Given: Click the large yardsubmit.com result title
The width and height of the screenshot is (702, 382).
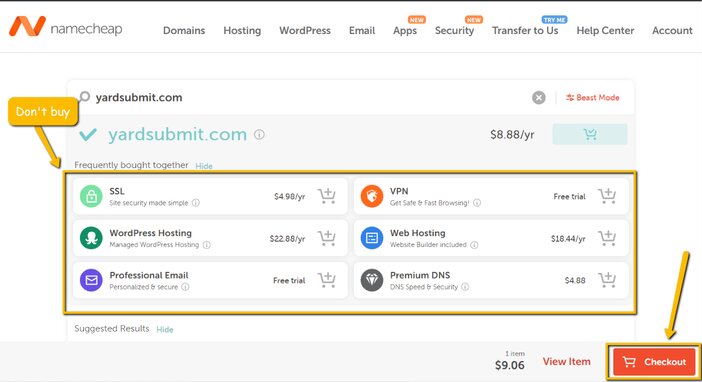Looking at the screenshot, I should (x=177, y=134).
